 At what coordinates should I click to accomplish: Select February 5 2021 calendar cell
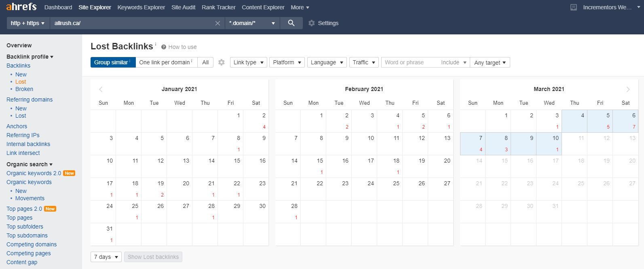point(415,121)
